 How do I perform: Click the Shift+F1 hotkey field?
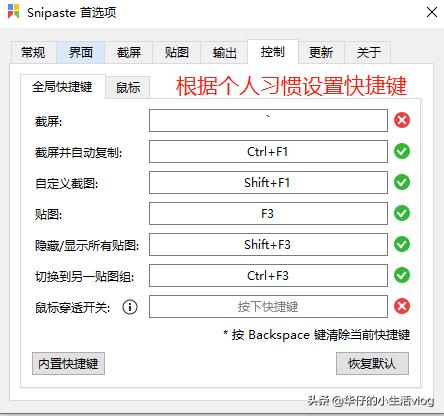[268, 182]
